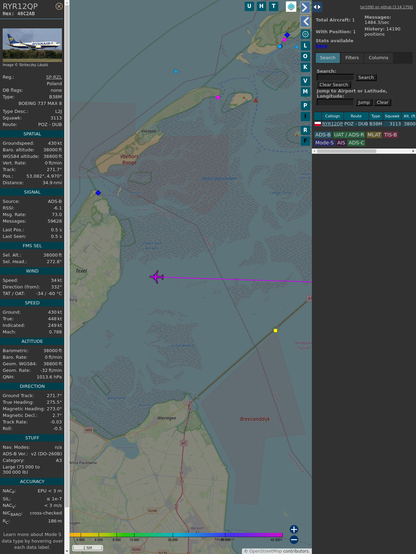Click the WIND section header
416x554 pixels.
click(32, 271)
